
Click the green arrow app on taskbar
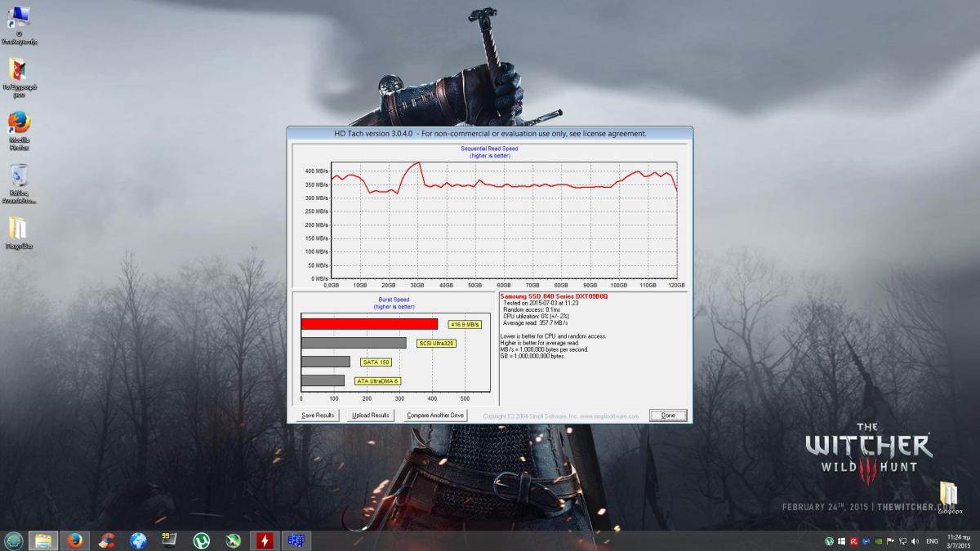tap(233, 540)
